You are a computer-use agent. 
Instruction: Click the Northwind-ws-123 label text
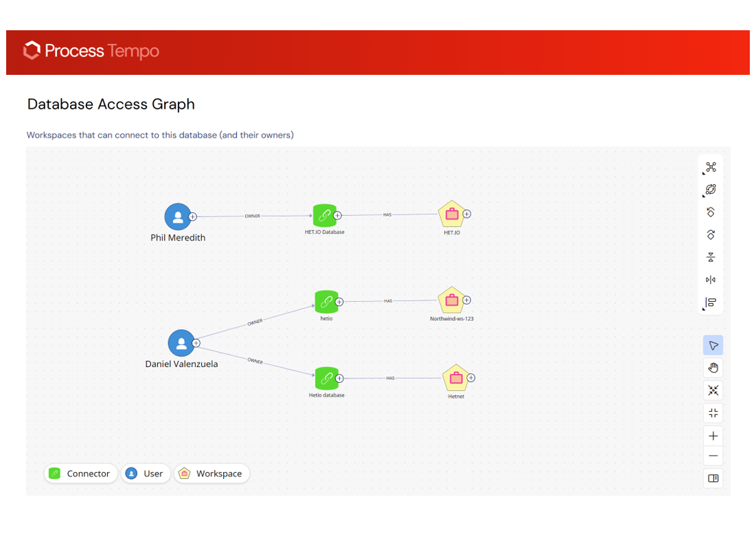[452, 319]
